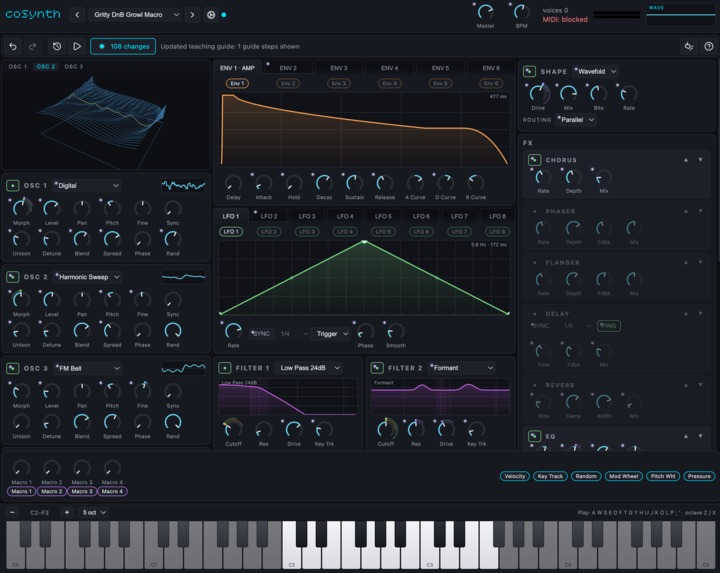Click the LFO triangle peak point
The height and width of the screenshot is (573, 720).
tap(364, 242)
